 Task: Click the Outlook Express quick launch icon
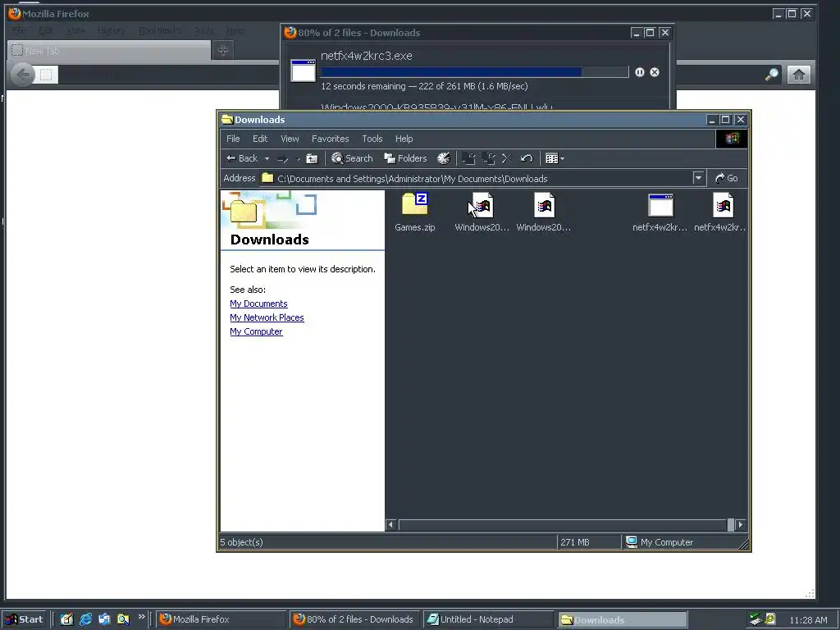tap(104, 619)
